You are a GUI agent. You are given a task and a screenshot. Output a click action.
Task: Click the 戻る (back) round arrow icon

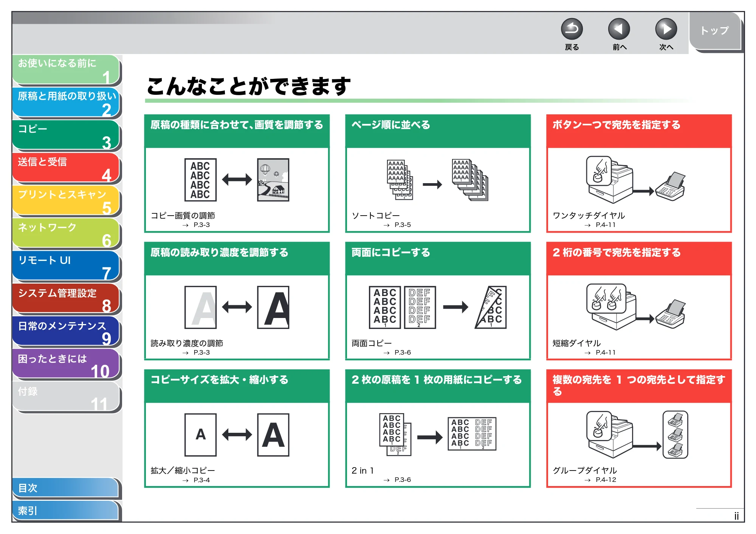[x=572, y=29]
